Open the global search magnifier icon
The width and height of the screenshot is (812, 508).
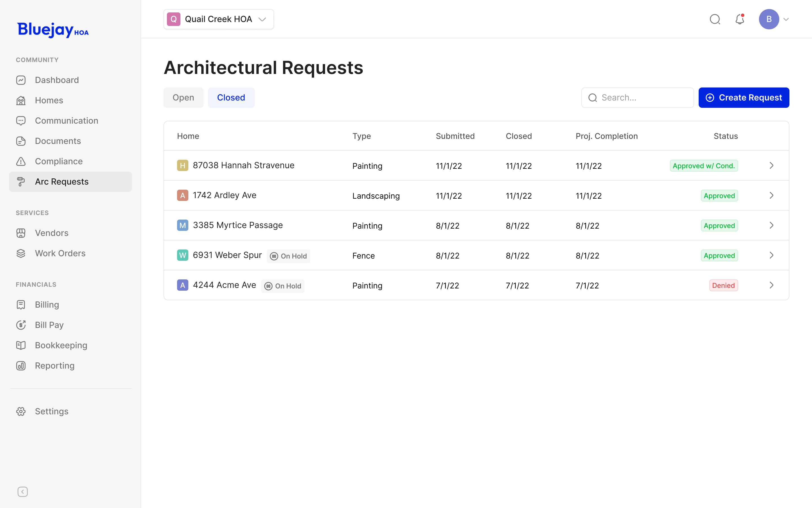click(715, 19)
